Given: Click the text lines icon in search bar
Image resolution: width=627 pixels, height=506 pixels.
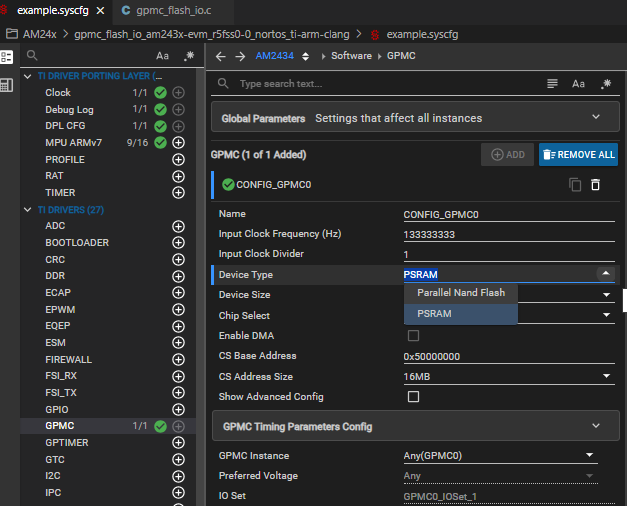Looking at the screenshot, I should point(552,84).
